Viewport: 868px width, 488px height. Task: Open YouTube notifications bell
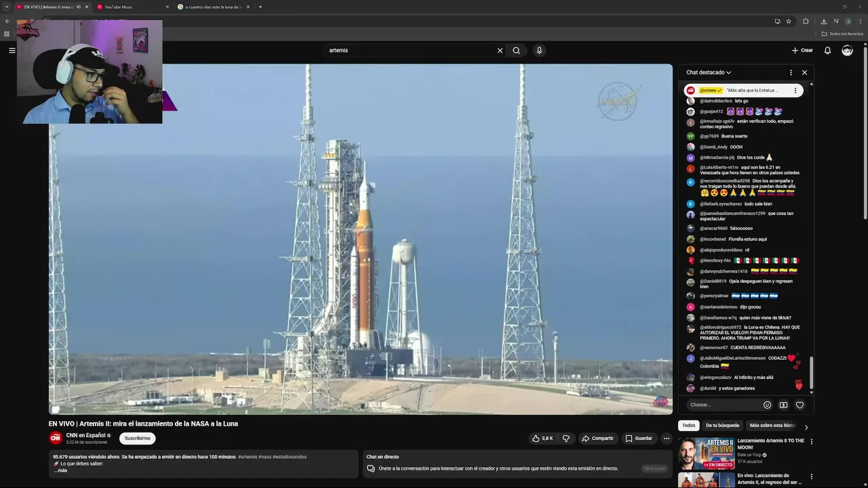tap(827, 50)
